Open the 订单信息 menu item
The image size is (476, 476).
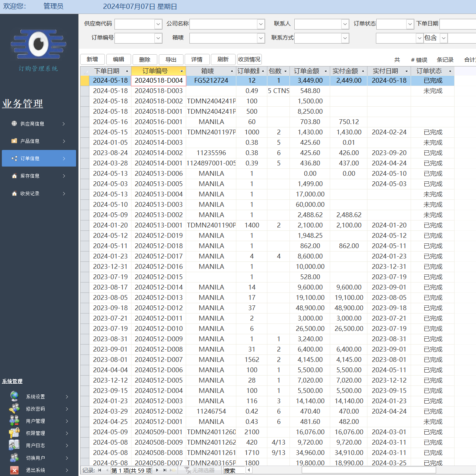coord(39,158)
